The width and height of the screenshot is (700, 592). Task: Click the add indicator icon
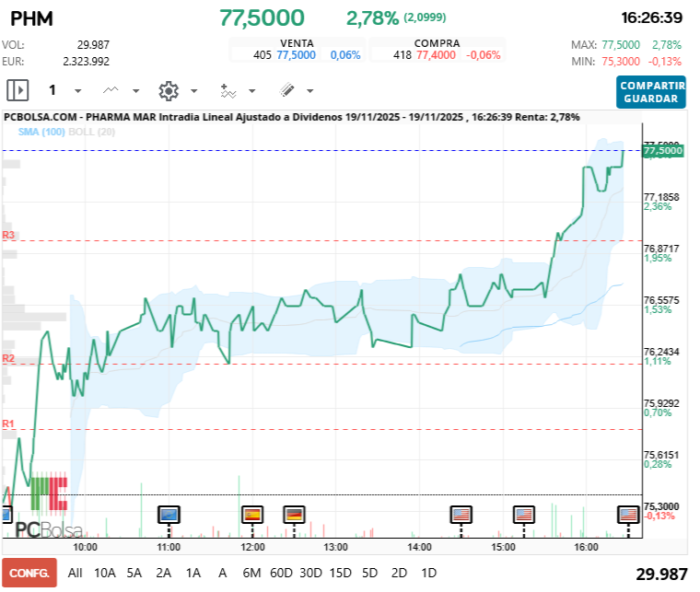[x=227, y=90]
